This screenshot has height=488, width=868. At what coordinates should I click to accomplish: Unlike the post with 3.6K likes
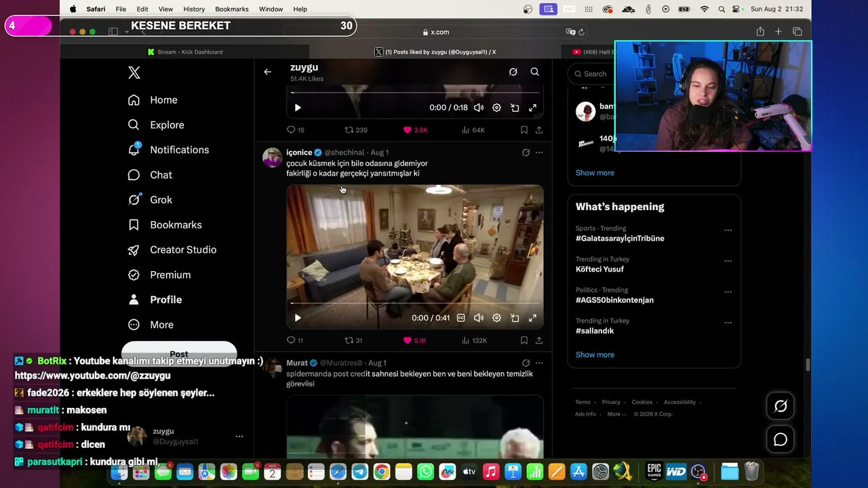coord(416,130)
